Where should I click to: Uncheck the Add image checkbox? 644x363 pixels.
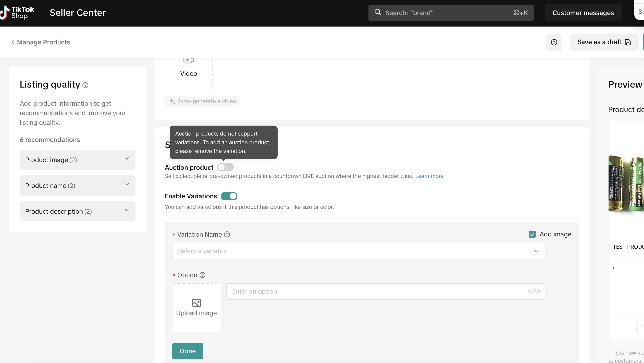click(x=532, y=234)
